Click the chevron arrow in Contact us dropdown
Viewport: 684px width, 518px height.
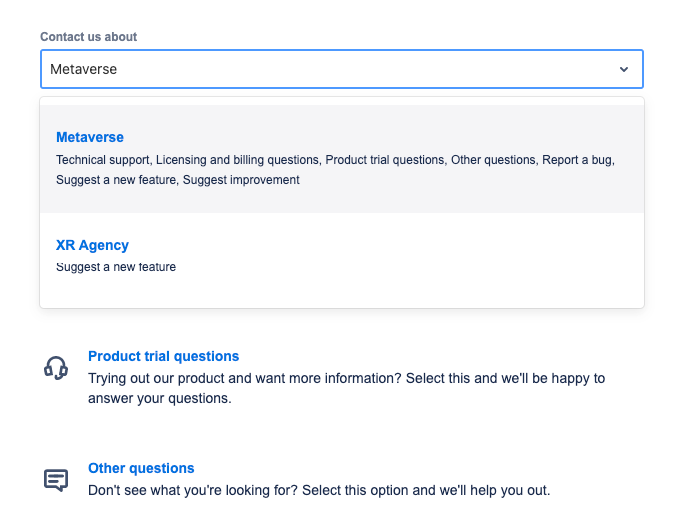pyautogui.click(x=624, y=69)
